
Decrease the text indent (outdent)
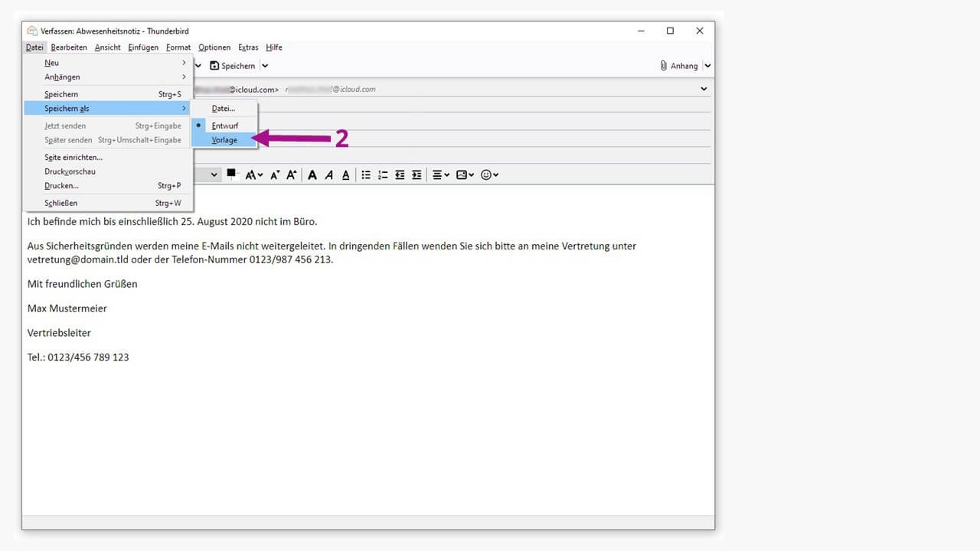tap(400, 175)
